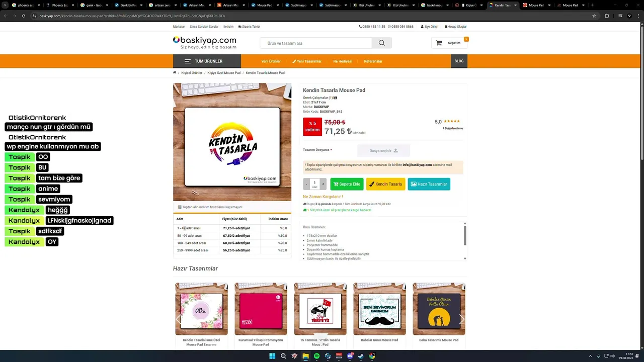The height and width of the screenshot is (362, 644).
Task: Click the Kişisel Ürünler breadcrumb link
Action: point(192,73)
